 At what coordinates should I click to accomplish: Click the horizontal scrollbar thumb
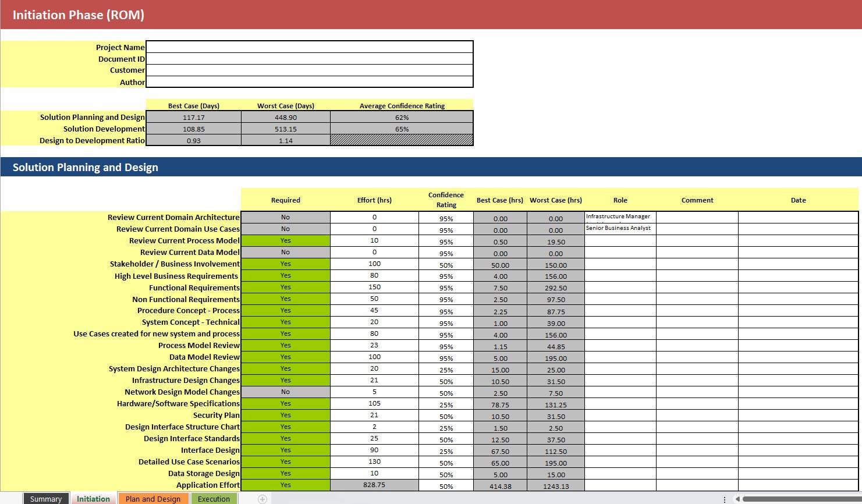click(801, 499)
